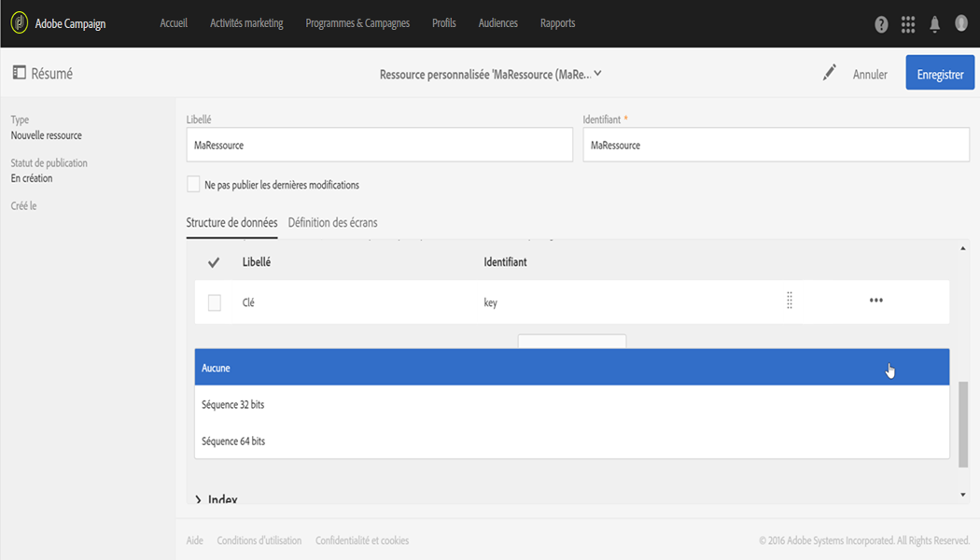The image size is (980, 560).
Task: Open the 'Programmes & Campagnes' menu
Action: (x=357, y=23)
